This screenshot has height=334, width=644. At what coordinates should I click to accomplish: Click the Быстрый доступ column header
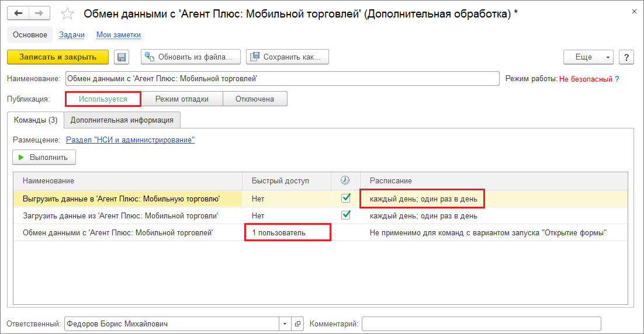click(x=286, y=180)
